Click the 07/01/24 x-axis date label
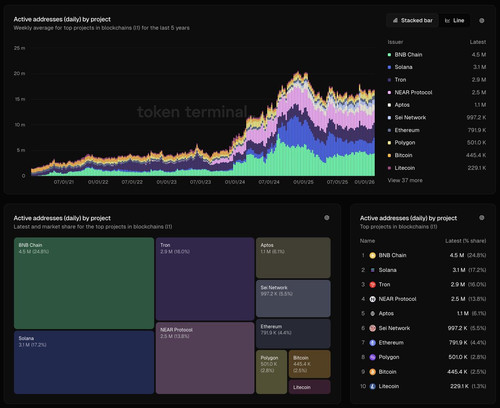Viewport: 500px width, 408px height. 269,182
